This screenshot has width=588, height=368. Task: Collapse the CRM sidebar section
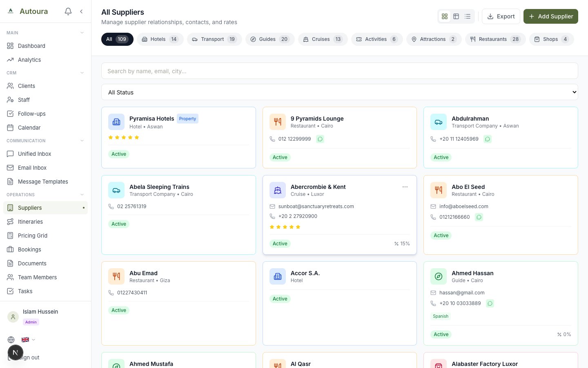[x=82, y=73]
